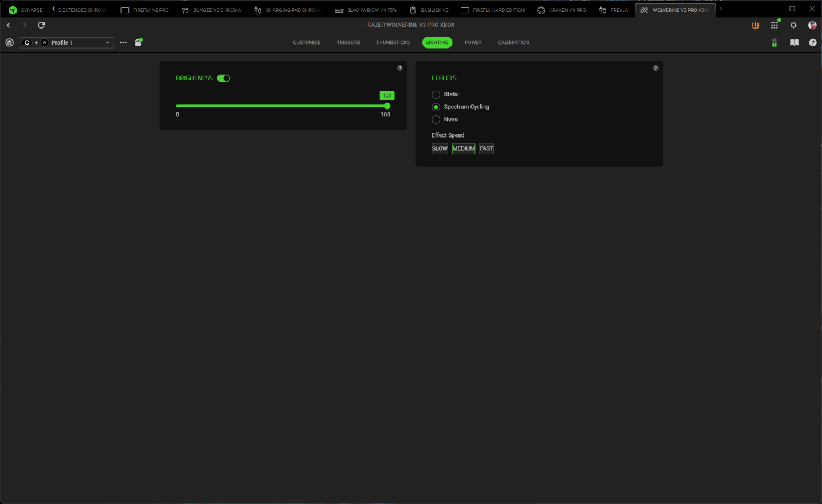
Task: Open the profile three-dots options menu
Action: [x=123, y=42]
